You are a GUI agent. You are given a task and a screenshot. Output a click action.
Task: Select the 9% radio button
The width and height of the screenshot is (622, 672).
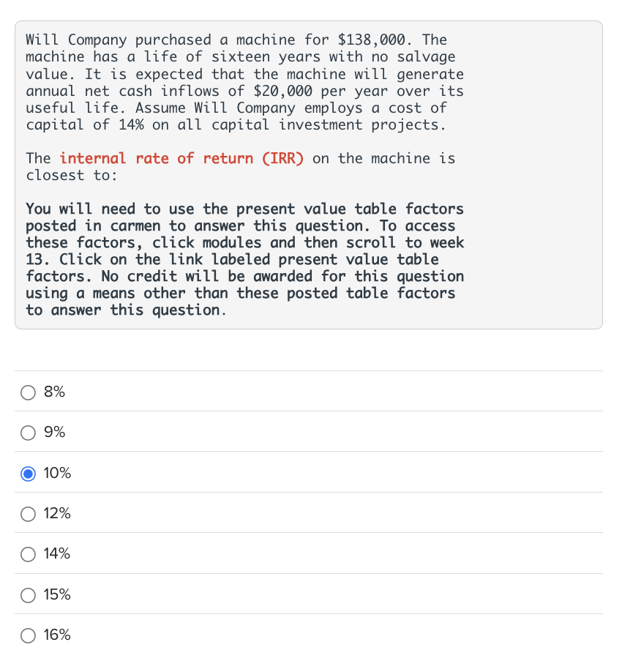tap(28, 433)
